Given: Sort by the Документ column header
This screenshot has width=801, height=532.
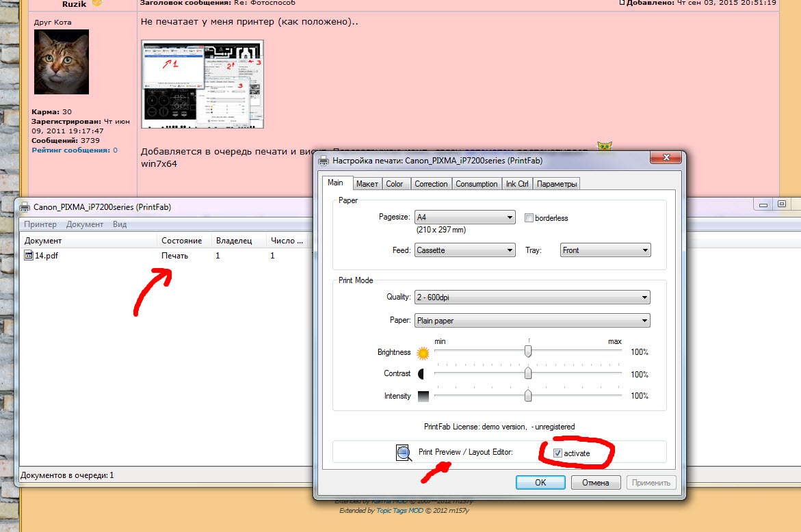Looking at the screenshot, I should (x=90, y=241).
